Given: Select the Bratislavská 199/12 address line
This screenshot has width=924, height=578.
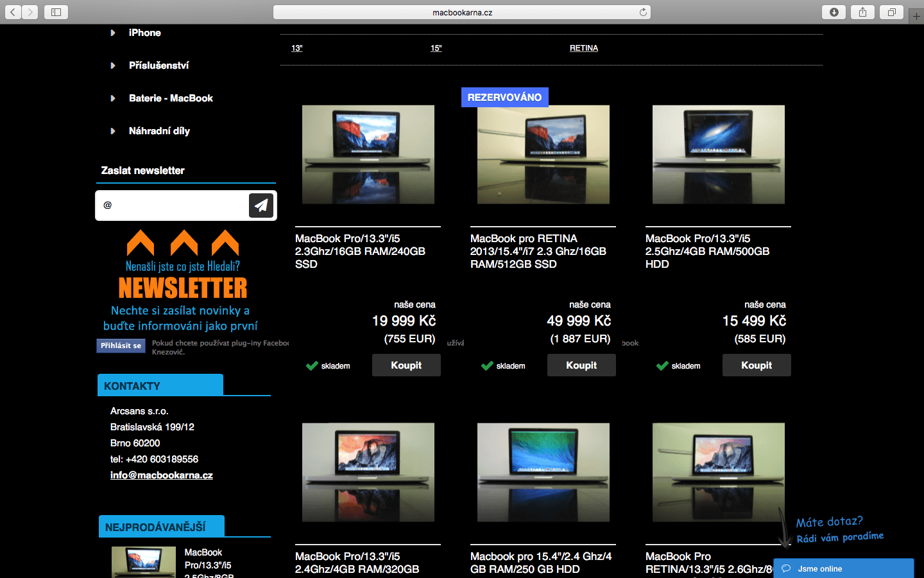Looking at the screenshot, I should pyautogui.click(x=152, y=427).
